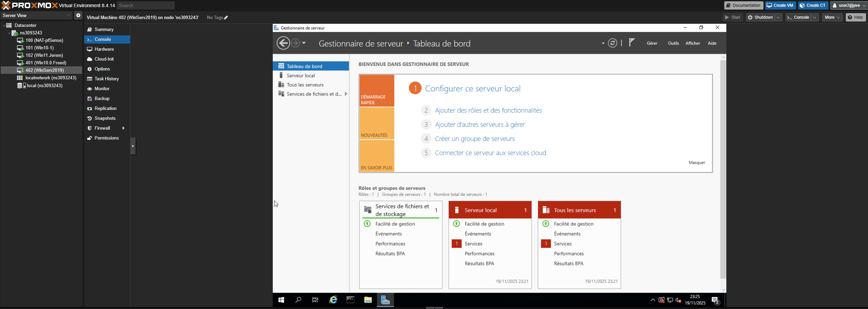Image resolution: width=868 pixels, height=309 pixels.
Task: Expand the Shutdown options dropdown arrow
Action: point(778,17)
